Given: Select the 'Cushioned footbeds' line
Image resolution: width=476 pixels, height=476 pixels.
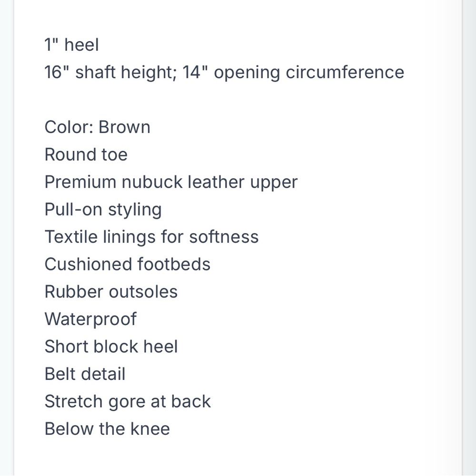Looking at the screenshot, I should (128, 264).
